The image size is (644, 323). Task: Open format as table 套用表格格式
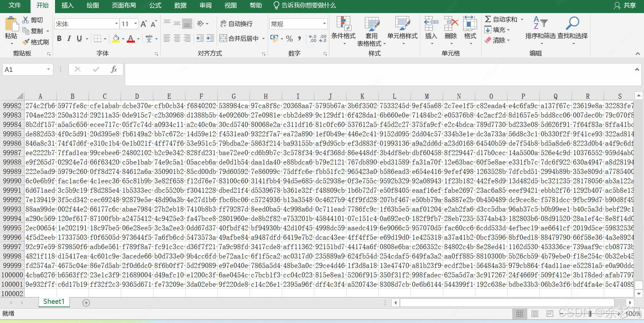(x=371, y=31)
